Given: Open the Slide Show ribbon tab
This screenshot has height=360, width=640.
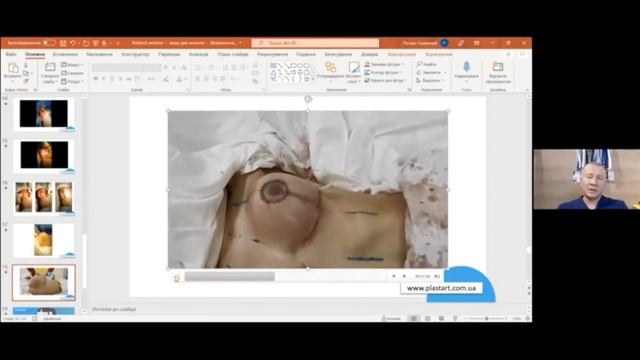Looking at the screenshot, I should pos(233,54).
